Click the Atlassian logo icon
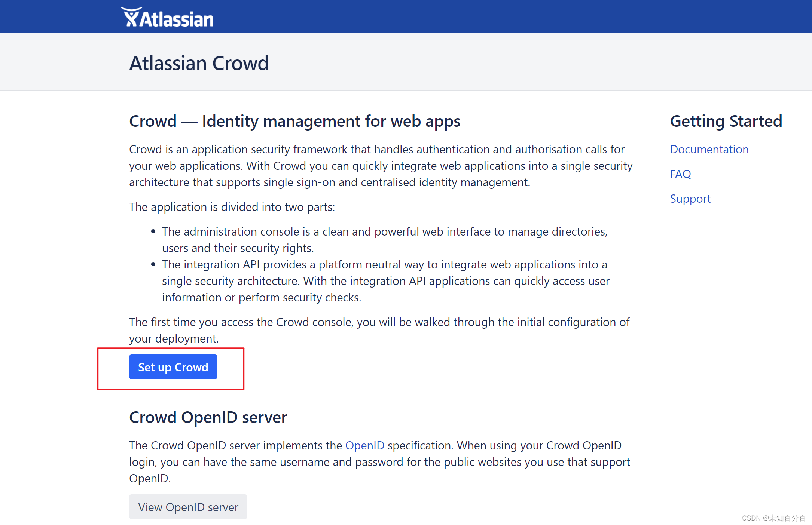The width and height of the screenshot is (812, 525). [132, 16]
